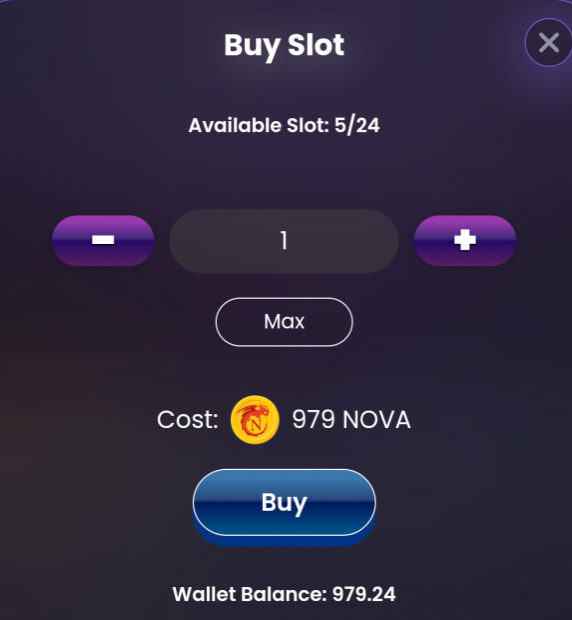Click the purple minus stepper button
The height and width of the screenshot is (620, 572).
coord(103,240)
